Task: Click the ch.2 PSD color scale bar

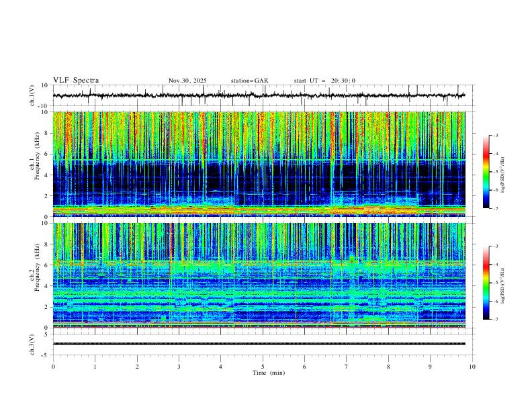Action: (x=486, y=283)
